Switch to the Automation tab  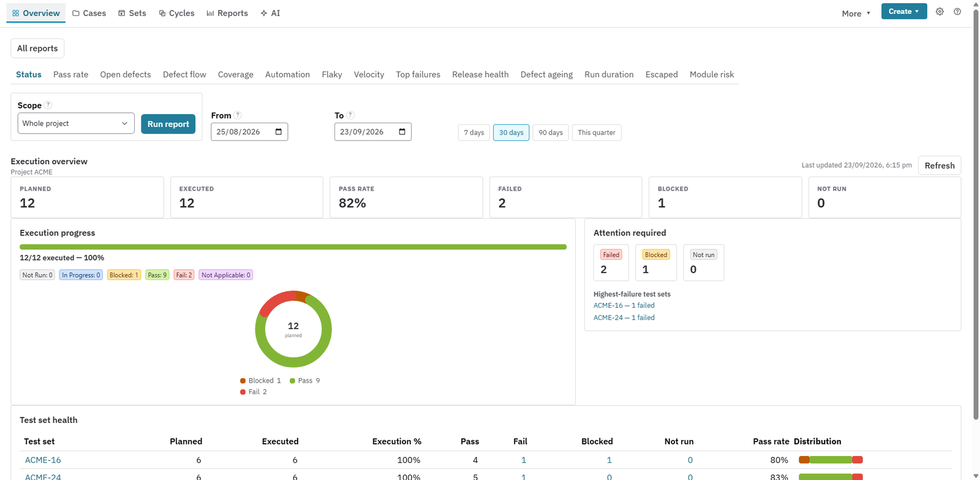click(x=287, y=74)
